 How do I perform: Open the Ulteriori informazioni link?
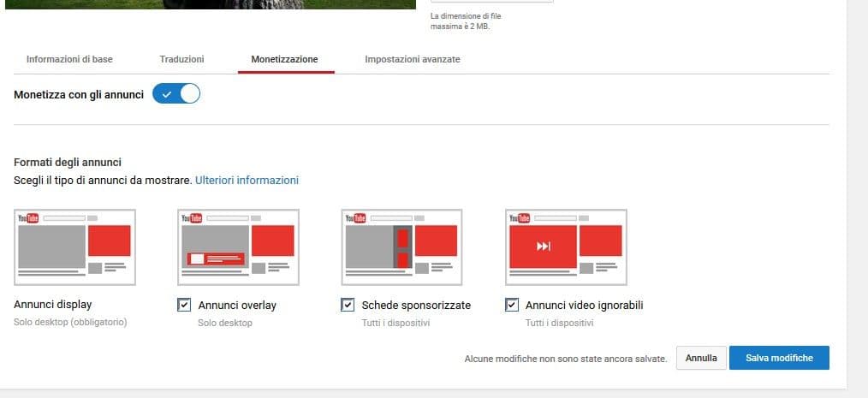(247, 181)
